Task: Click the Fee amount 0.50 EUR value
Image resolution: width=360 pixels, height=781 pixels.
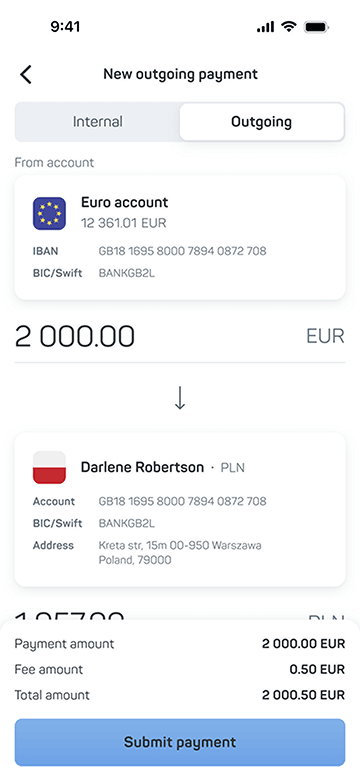Action: [x=317, y=669]
